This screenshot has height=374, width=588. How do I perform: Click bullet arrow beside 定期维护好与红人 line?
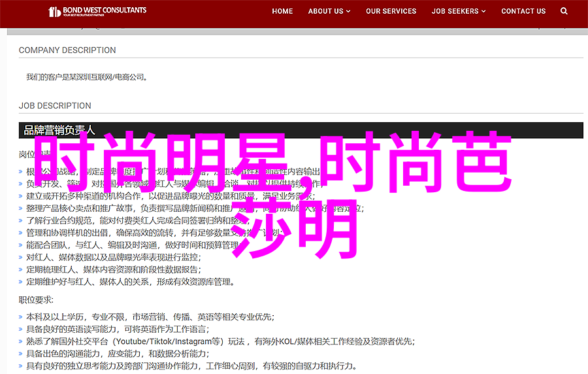22,282
